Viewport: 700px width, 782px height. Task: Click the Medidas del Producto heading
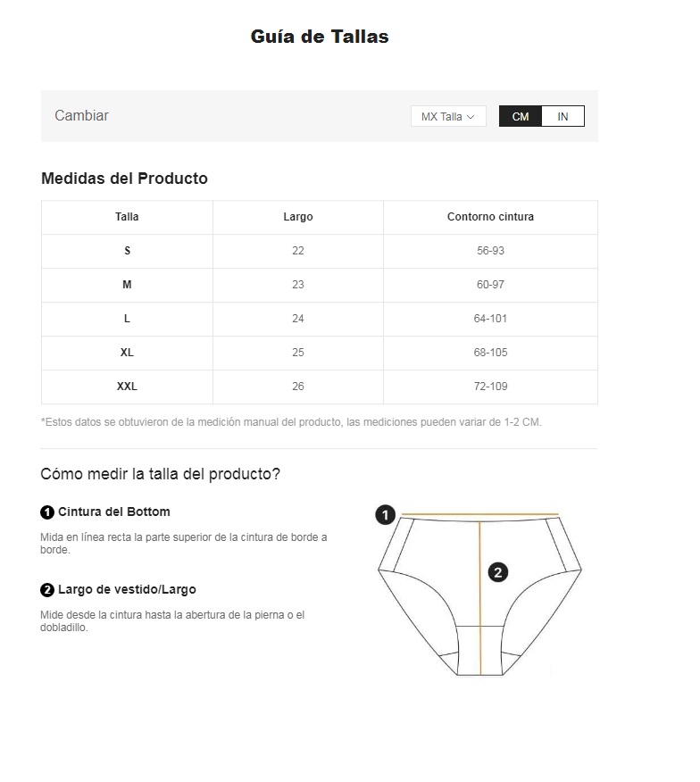124,179
